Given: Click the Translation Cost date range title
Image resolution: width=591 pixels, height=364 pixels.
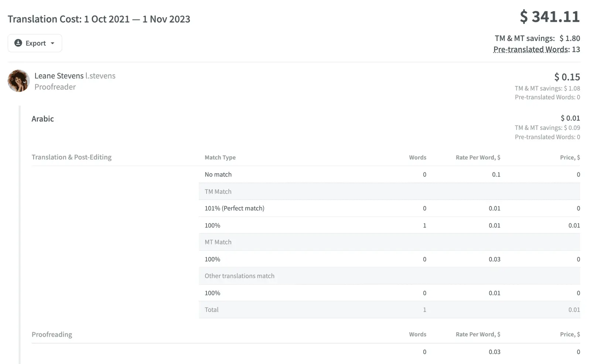Looking at the screenshot, I should [x=99, y=19].
